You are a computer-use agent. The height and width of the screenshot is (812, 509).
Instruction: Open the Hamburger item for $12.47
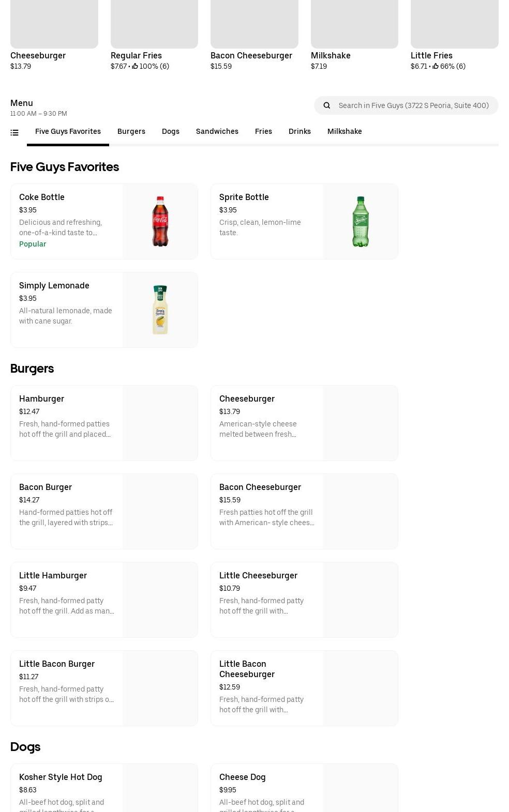(104, 423)
